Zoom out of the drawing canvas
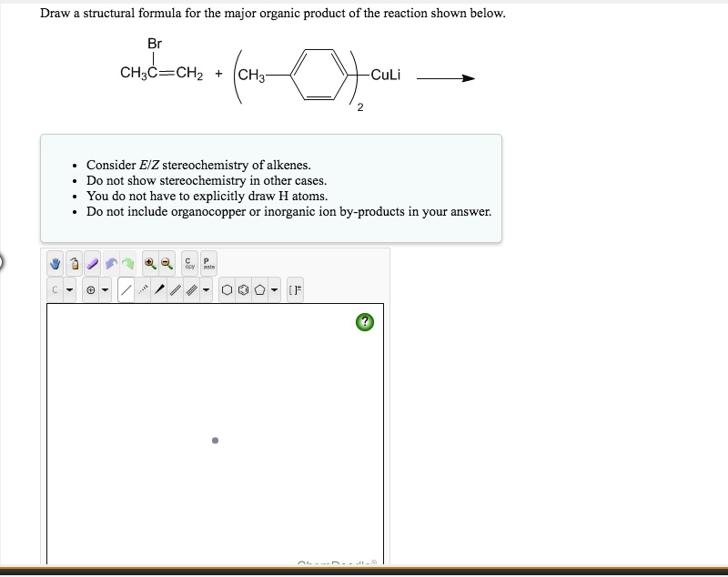 point(167,264)
